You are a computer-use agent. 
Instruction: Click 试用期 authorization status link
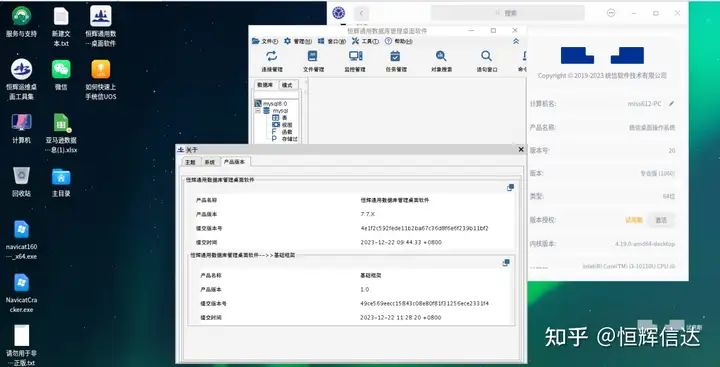(634, 220)
